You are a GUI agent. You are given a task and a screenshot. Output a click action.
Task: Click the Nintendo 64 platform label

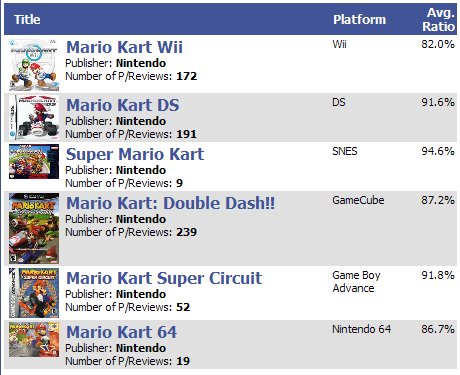tap(362, 329)
